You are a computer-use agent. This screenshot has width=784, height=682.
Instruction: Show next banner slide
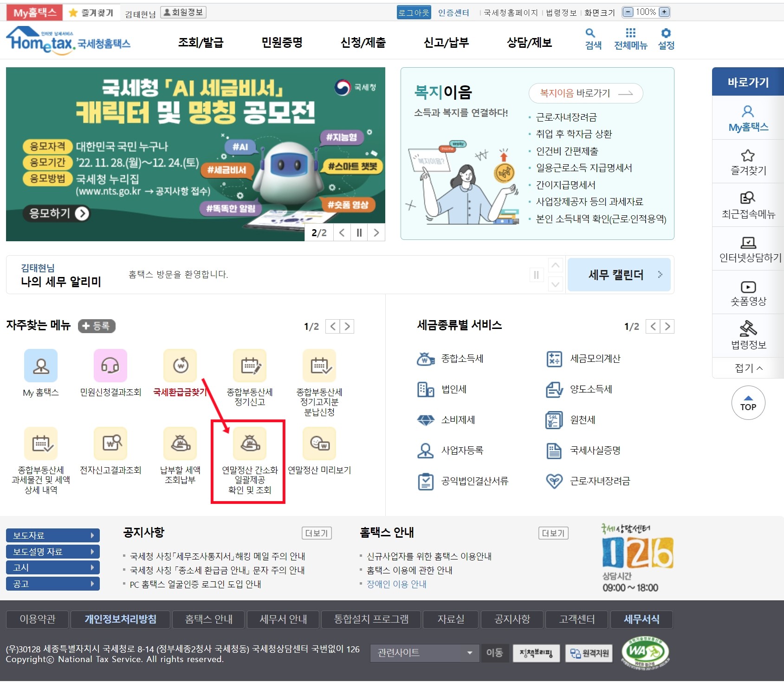click(376, 233)
